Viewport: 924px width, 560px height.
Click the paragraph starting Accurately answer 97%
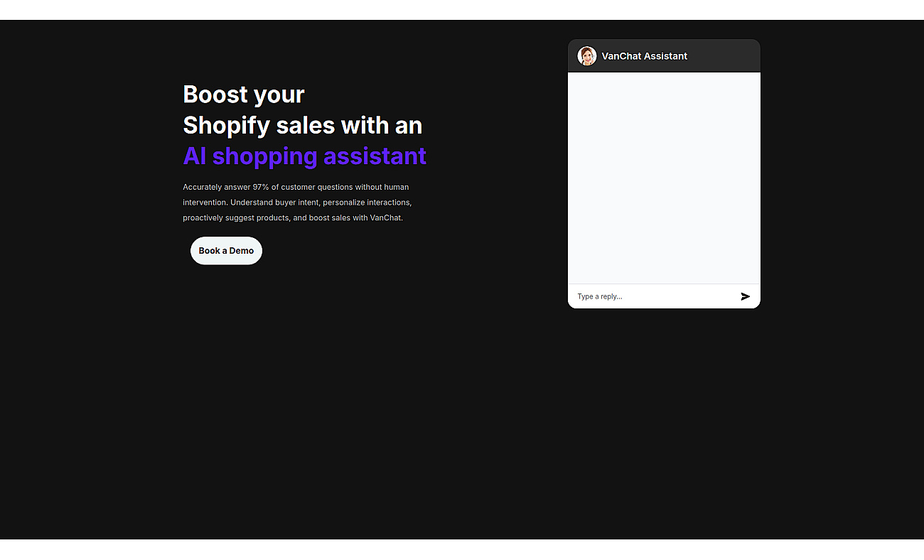click(297, 203)
